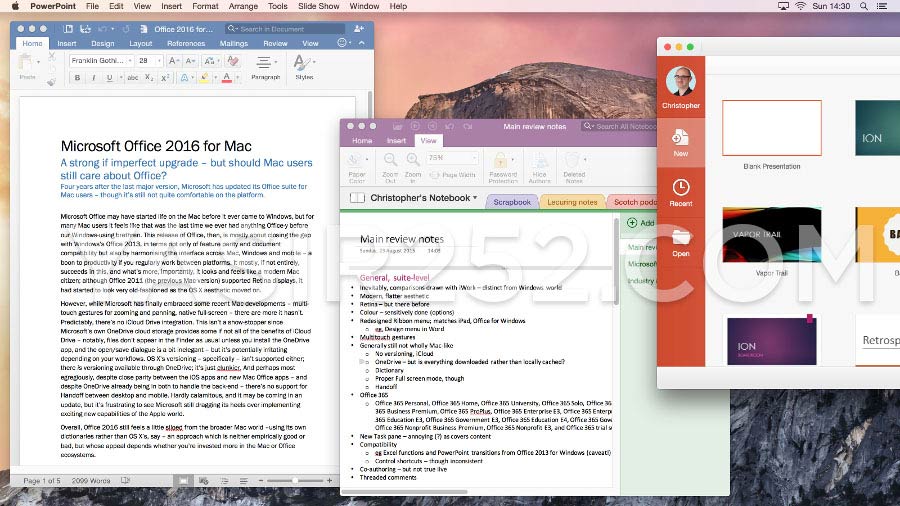900x506 pixels.
Task: Apply subscript formatting in Word
Action: tap(149, 78)
